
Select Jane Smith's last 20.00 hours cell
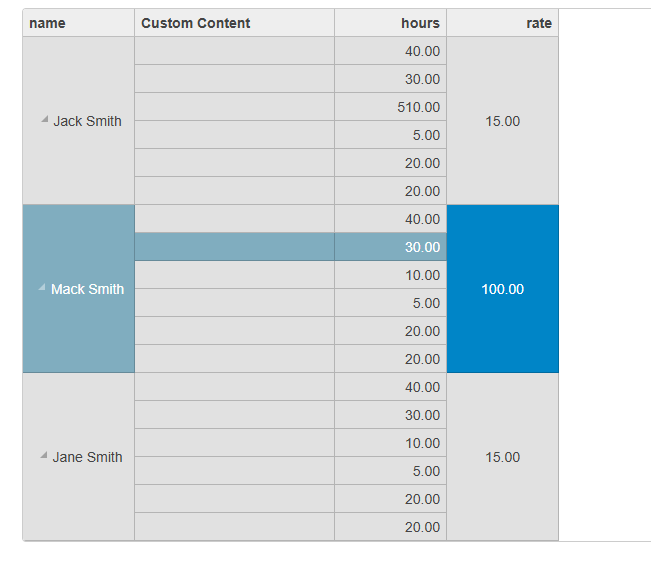coord(391,527)
